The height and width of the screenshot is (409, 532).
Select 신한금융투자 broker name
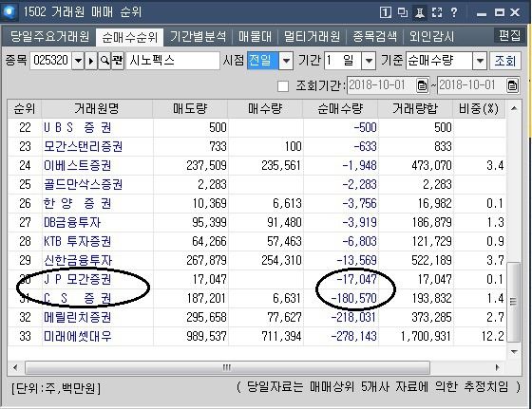pos(78,261)
